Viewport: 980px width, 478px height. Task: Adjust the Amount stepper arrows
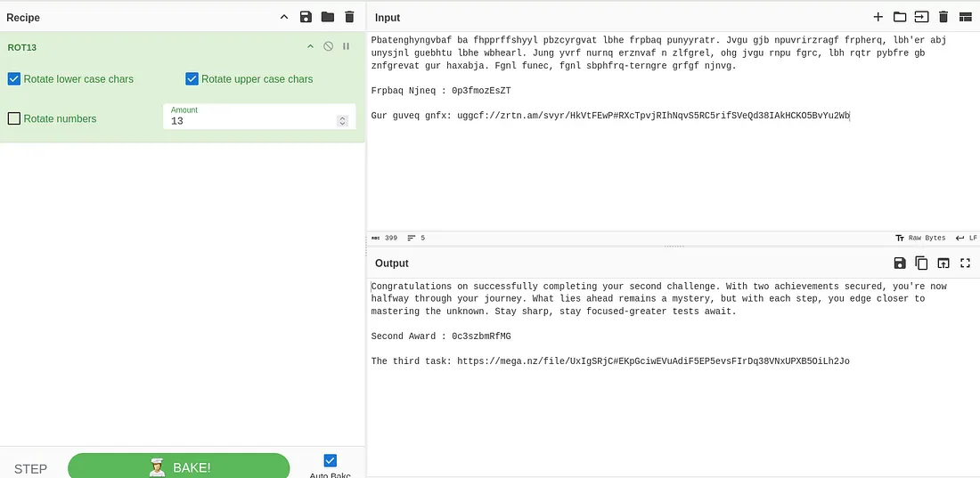click(342, 120)
